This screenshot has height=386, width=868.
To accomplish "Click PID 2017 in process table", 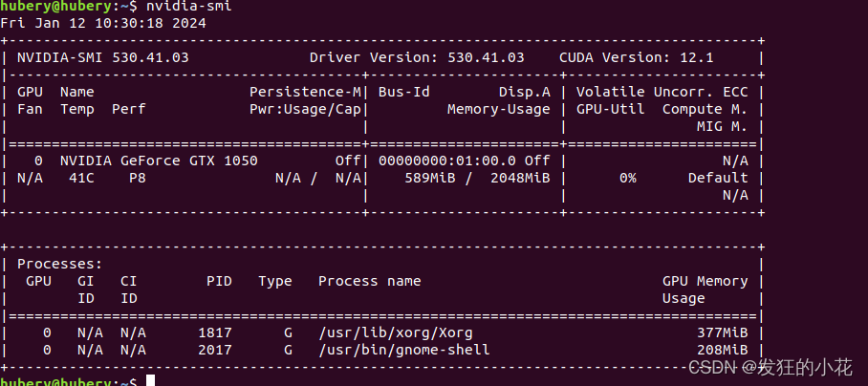I will point(215,350).
